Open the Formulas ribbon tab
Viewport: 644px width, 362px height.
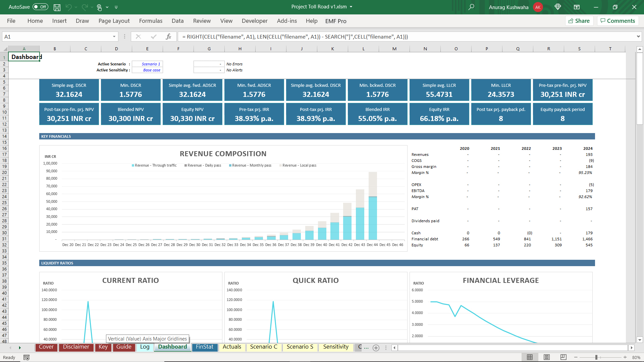[151, 21]
